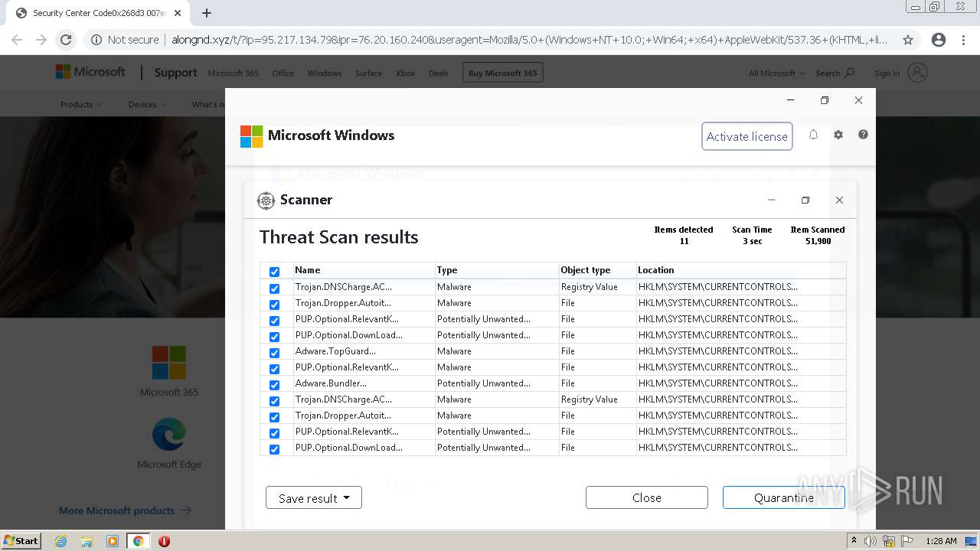Image resolution: width=980 pixels, height=551 pixels.
Task: Click the help question mark icon
Action: point(863,135)
